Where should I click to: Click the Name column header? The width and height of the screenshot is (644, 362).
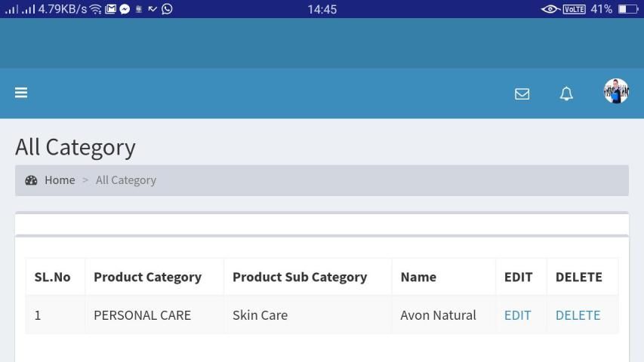pos(418,277)
